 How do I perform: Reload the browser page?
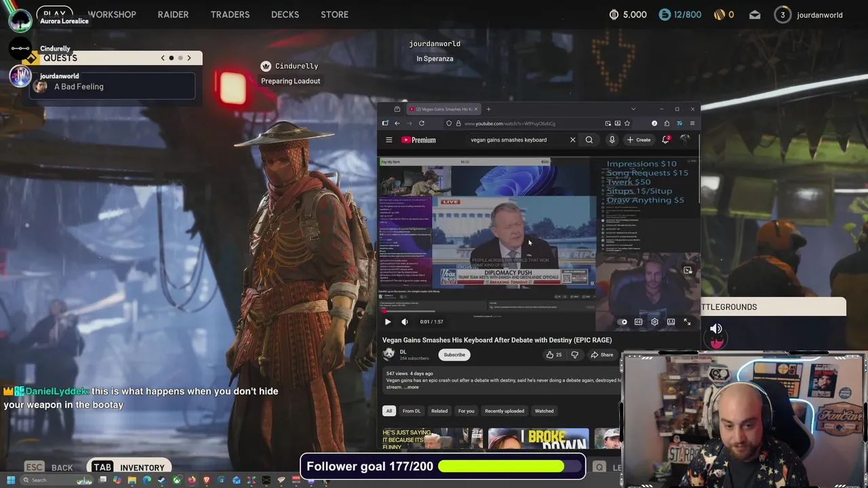(x=422, y=123)
